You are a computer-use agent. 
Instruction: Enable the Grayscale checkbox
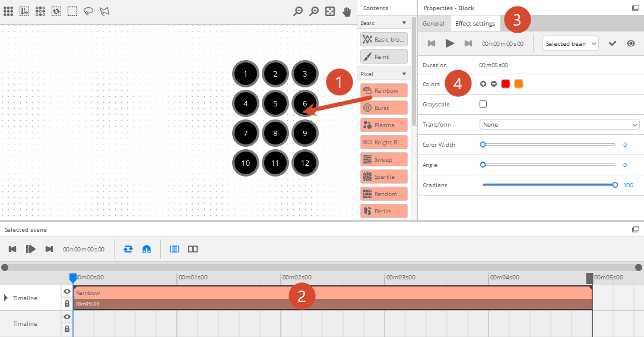tap(483, 104)
